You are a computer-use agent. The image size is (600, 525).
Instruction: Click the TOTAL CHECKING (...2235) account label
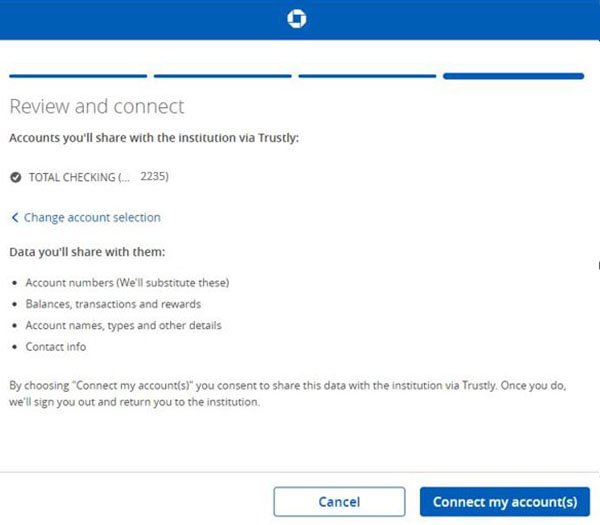pos(99,177)
